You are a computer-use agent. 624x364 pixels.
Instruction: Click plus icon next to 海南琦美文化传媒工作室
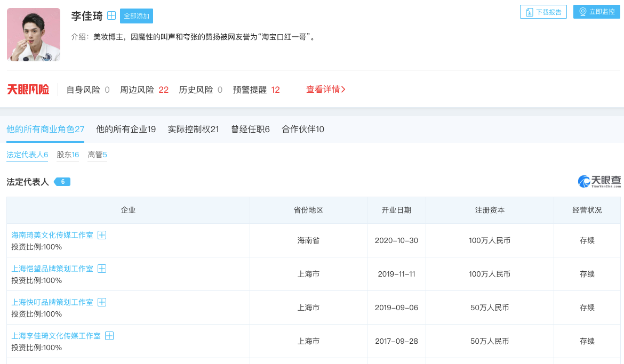[102, 235]
